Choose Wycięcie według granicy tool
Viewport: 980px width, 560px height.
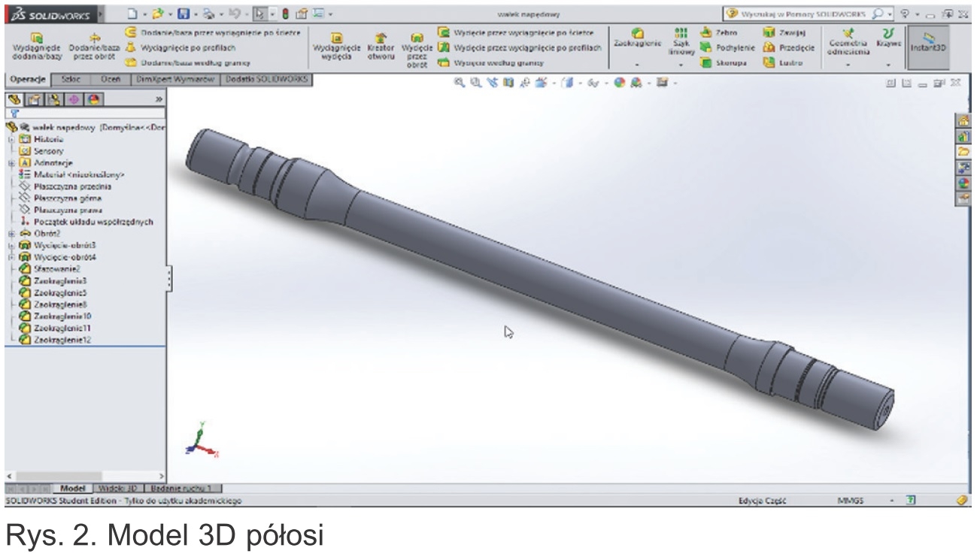coord(490,62)
